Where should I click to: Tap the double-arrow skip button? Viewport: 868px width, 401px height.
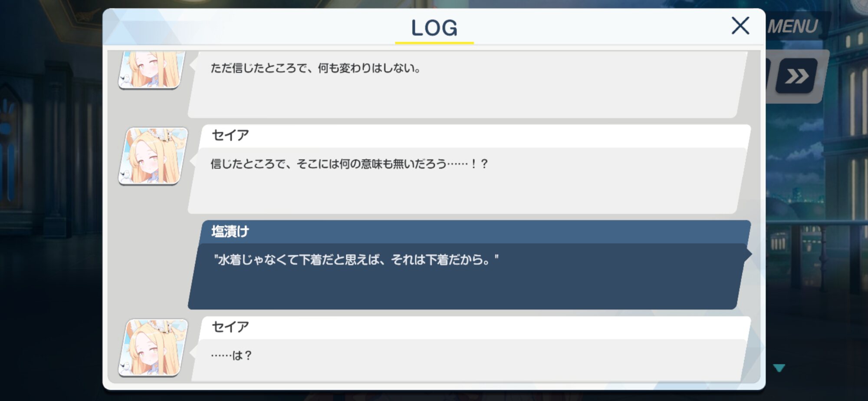tap(796, 76)
